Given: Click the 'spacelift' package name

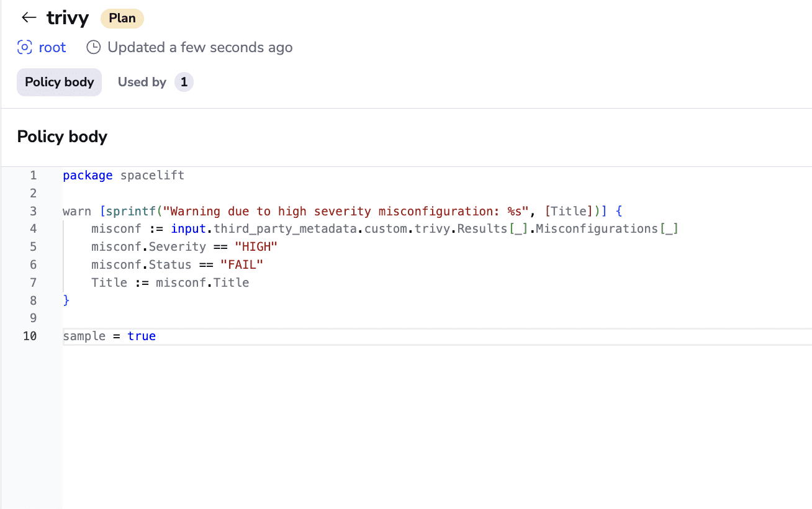Looking at the screenshot, I should (x=152, y=175).
